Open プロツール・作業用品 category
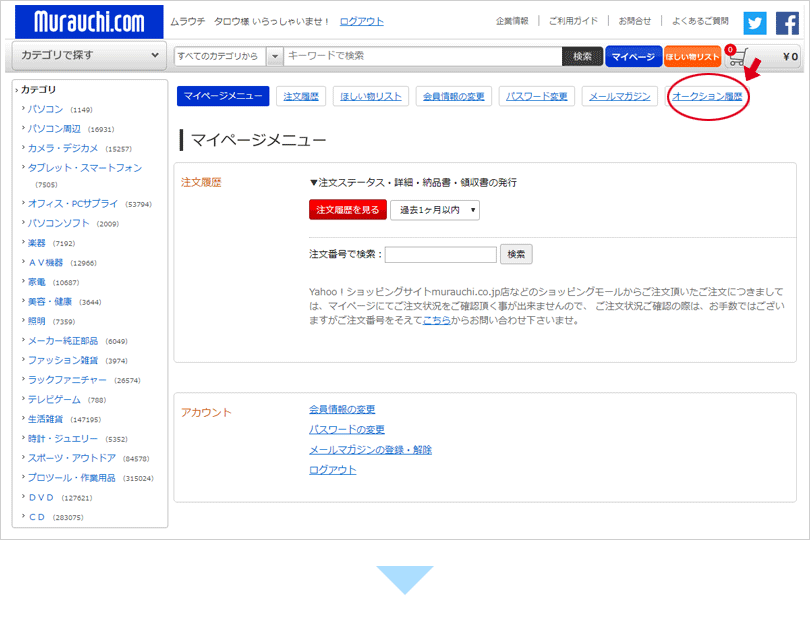Viewport: 810px width, 620px height. click(72, 478)
